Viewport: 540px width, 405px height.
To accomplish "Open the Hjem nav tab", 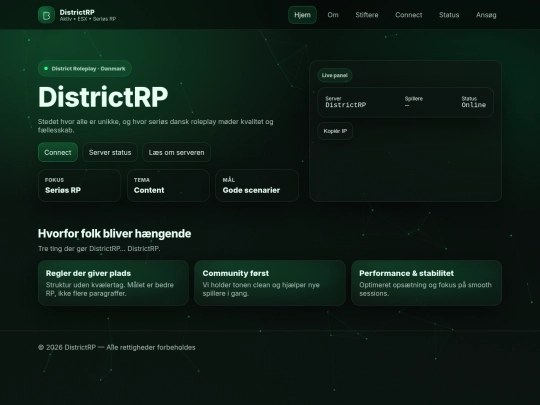I will [302, 15].
